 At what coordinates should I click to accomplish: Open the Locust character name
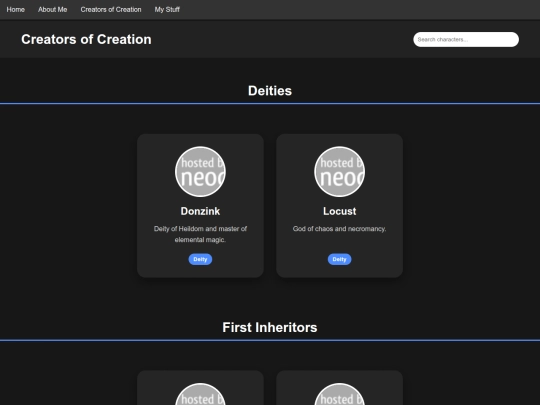(340, 211)
